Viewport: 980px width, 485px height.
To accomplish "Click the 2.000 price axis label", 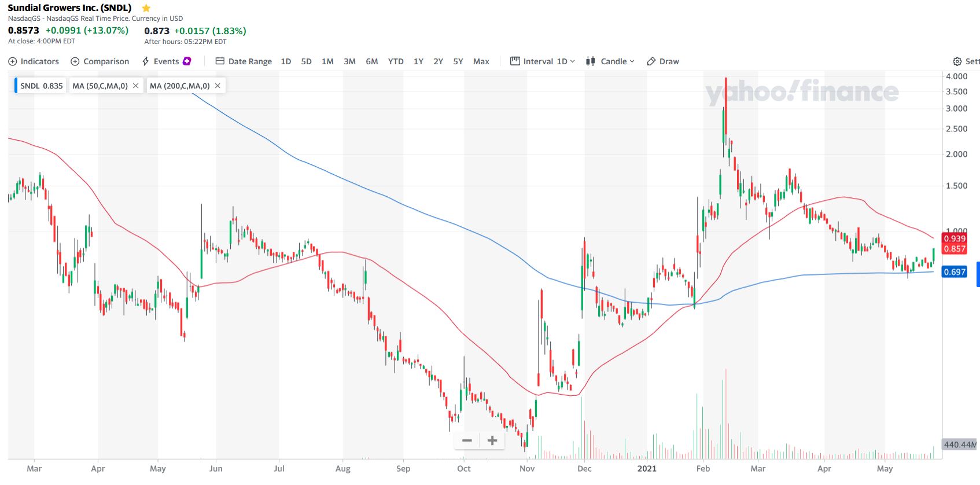I will 956,154.
